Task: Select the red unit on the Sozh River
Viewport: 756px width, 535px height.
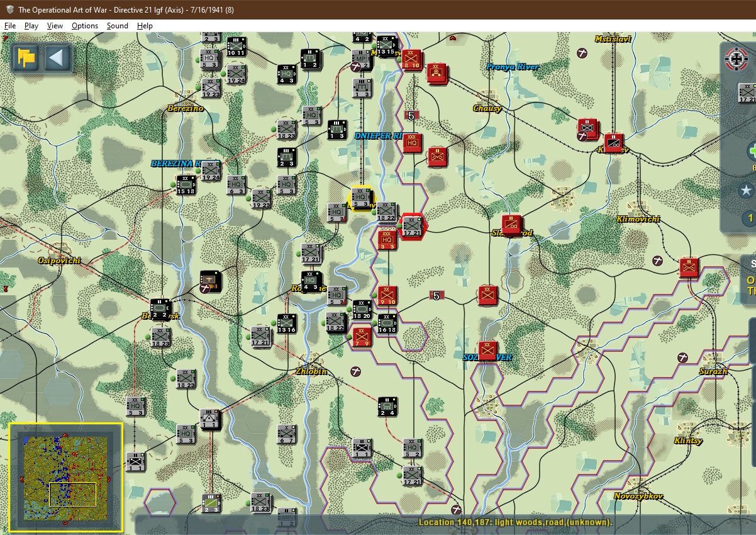Action: coord(487,351)
